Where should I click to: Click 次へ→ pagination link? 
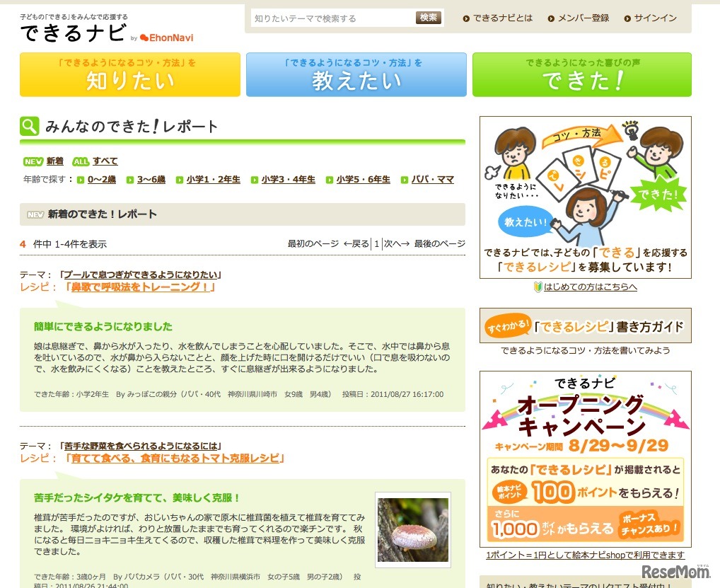397,244
